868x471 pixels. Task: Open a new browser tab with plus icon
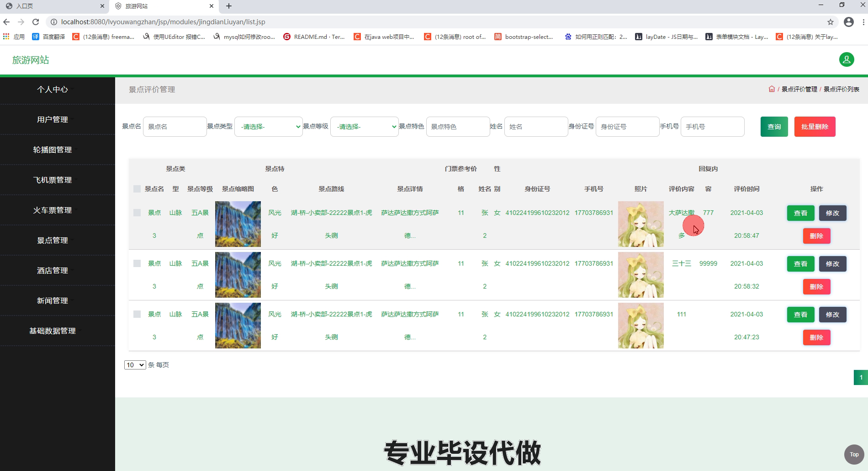click(229, 6)
